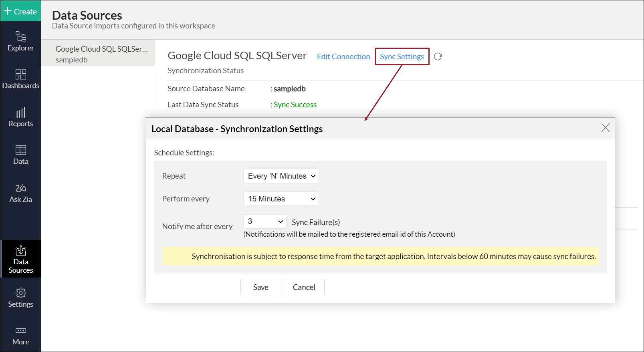
Task: Click the Sync Settings link
Action: [402, 56]
